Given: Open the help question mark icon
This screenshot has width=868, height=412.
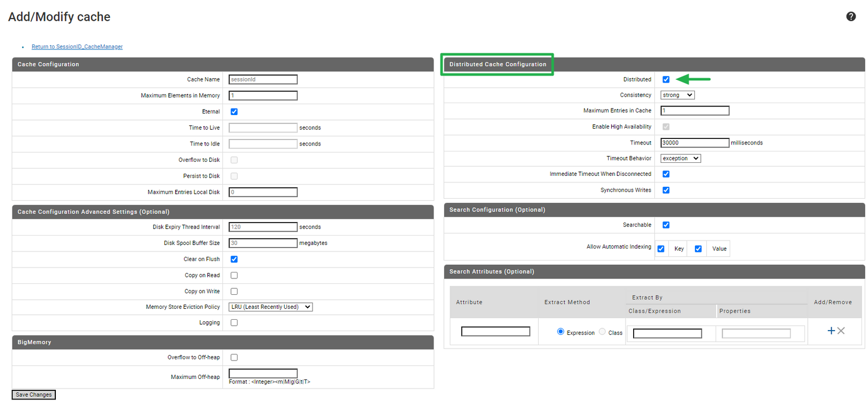Looking at the screenshot, I should 851,16.
